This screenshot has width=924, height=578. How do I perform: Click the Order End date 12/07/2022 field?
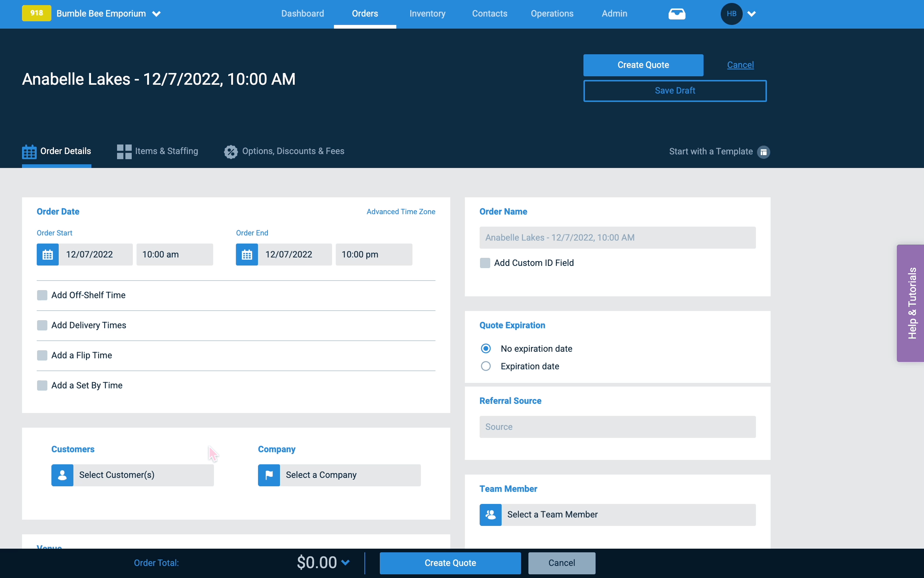coord(295,255)
